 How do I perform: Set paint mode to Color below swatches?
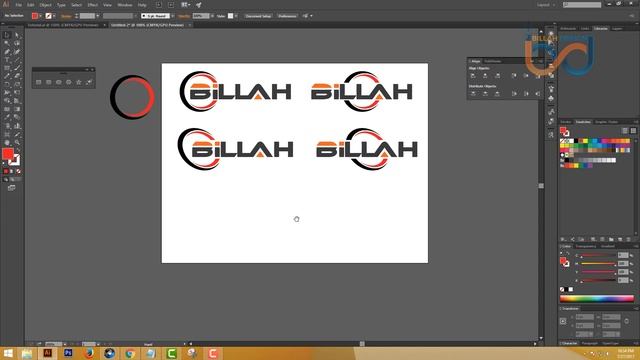tap(6, 171)
